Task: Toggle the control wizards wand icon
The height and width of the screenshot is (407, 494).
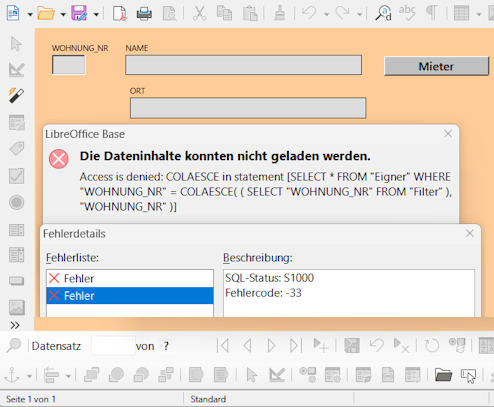Action: point(16,96)
